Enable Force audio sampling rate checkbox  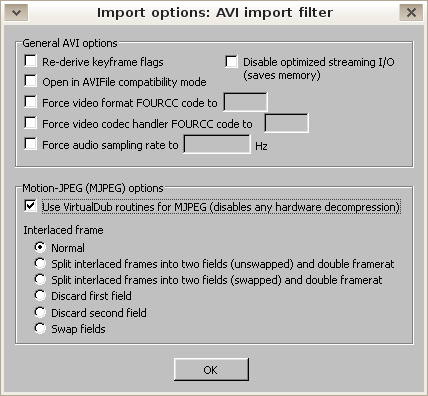tap(31, 144)
